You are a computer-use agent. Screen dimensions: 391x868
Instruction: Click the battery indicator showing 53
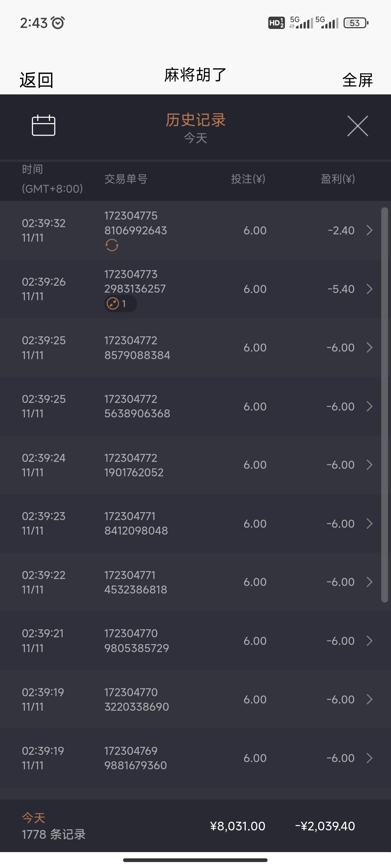click(356, 23)
